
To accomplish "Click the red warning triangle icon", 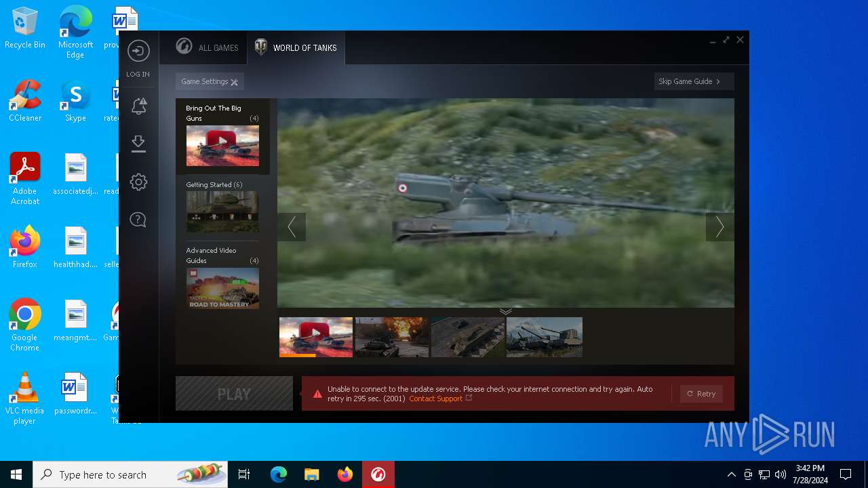I will (x=317, y=394).
